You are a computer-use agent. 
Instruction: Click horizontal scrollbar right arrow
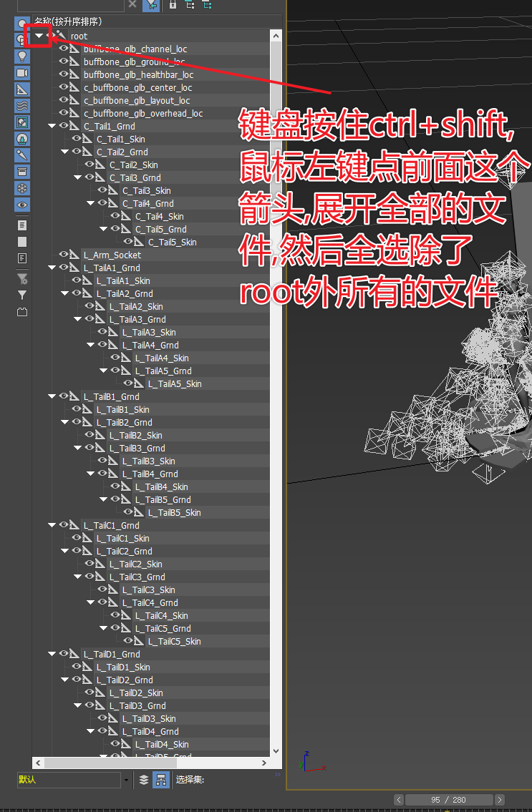click(x=264, y=763)
